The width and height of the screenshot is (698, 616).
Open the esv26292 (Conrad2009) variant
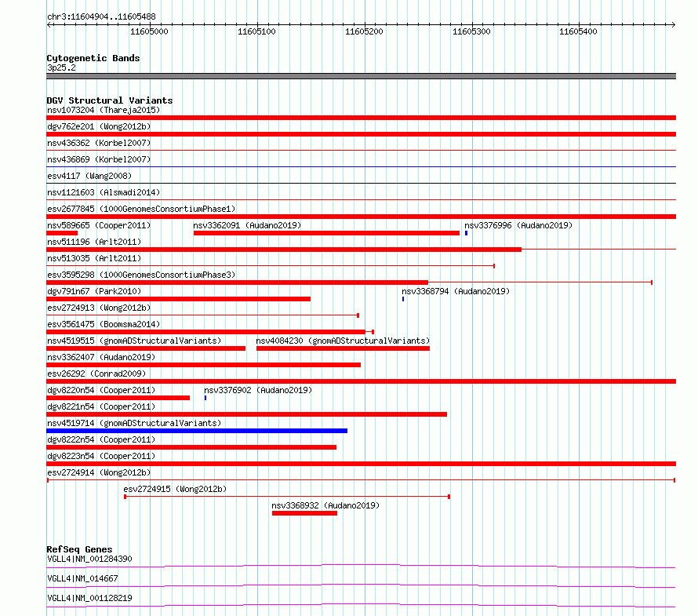[96, 374]
